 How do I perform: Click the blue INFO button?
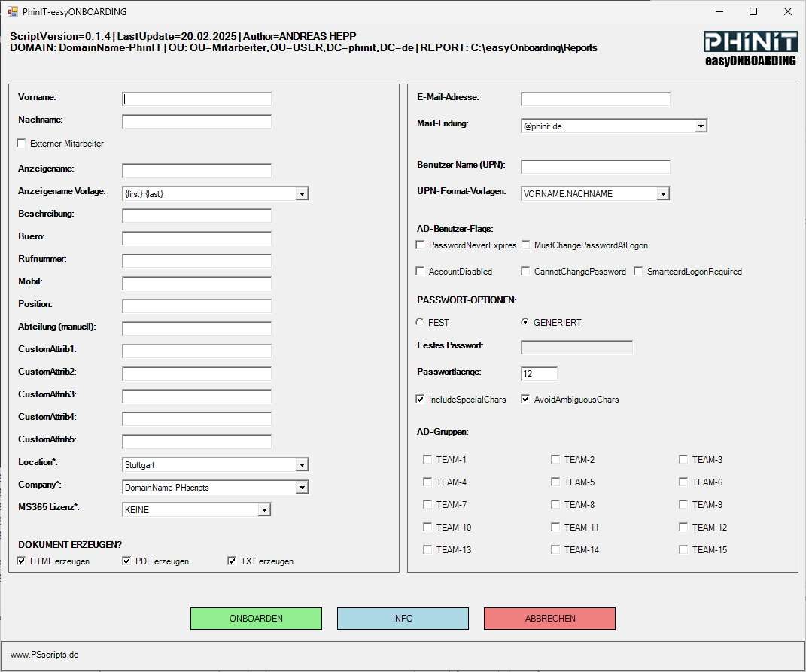click(403, 619)
